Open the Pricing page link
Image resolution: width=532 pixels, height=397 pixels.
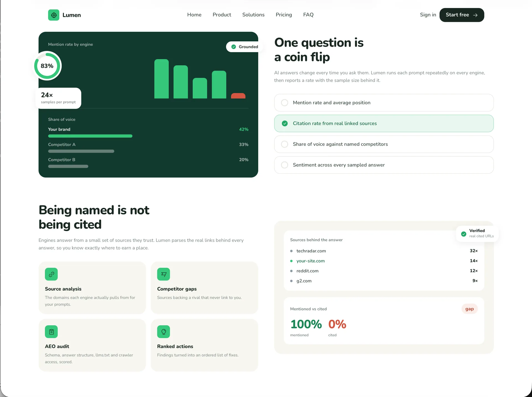(284, 15)
